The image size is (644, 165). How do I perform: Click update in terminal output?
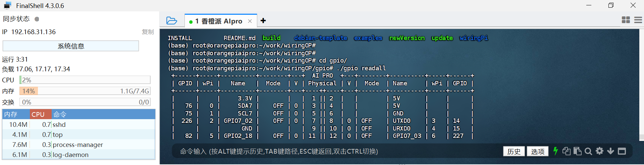tap(442, 38)
